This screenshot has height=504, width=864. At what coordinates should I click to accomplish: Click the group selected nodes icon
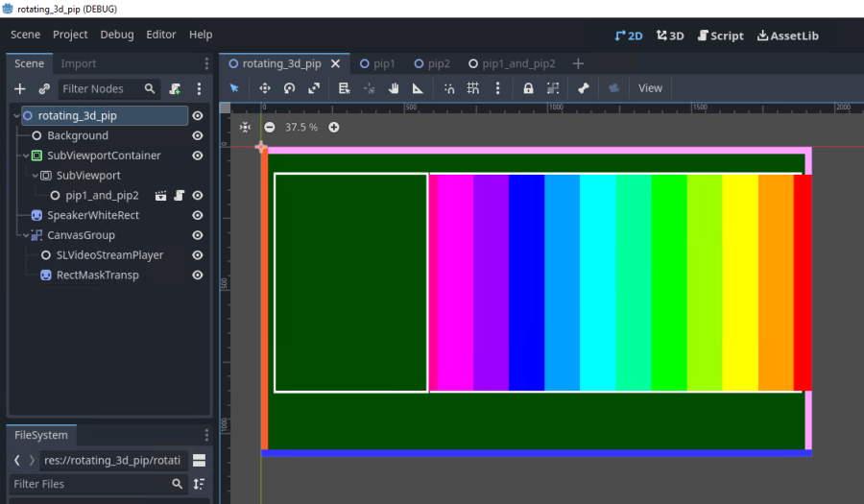coord(553,88)
